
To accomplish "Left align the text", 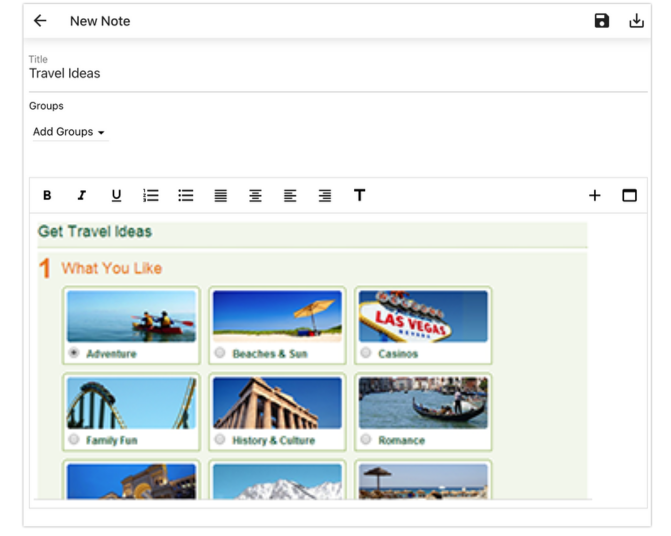I will coord(290,195).
